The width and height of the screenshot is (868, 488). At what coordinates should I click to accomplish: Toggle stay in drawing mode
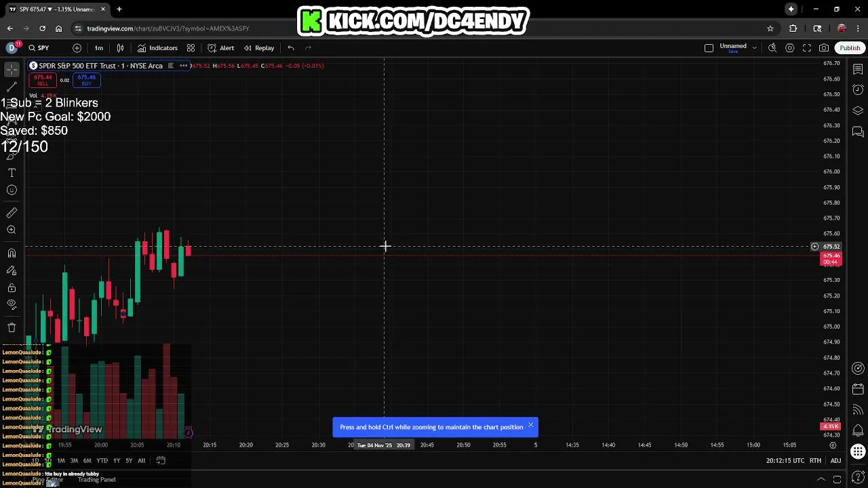12,270
